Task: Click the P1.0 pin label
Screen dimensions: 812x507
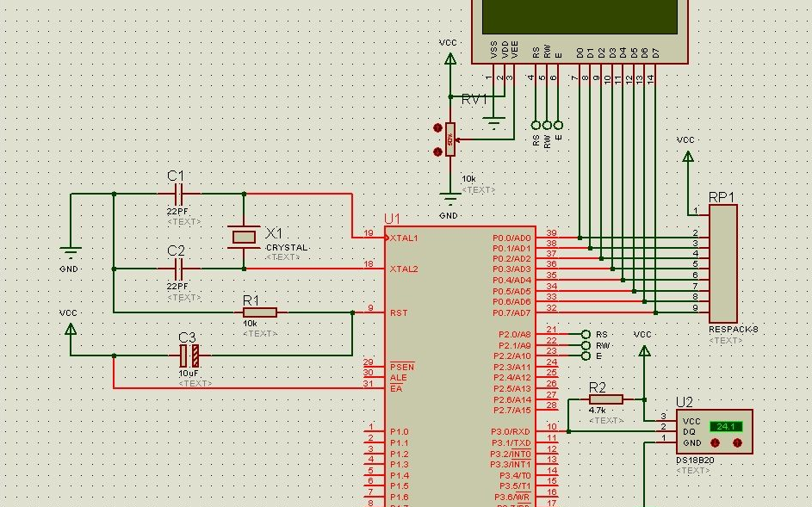Action: pos(400,432)
